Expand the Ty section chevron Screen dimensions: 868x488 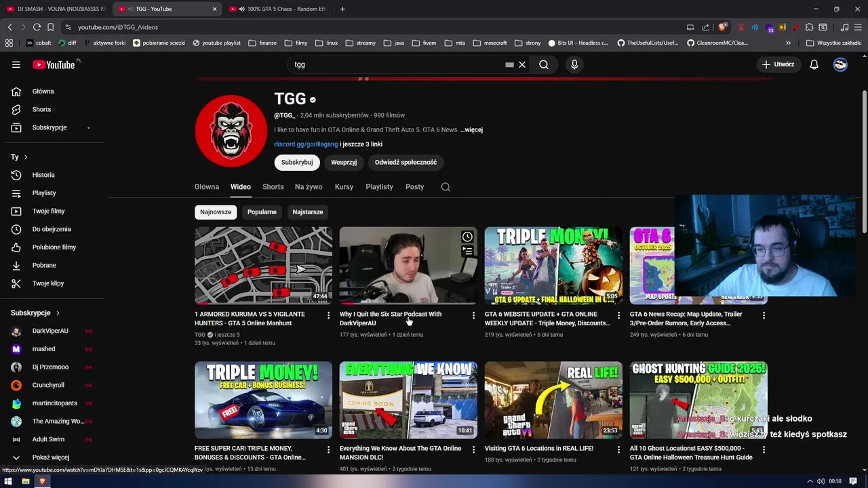point(26,157)
